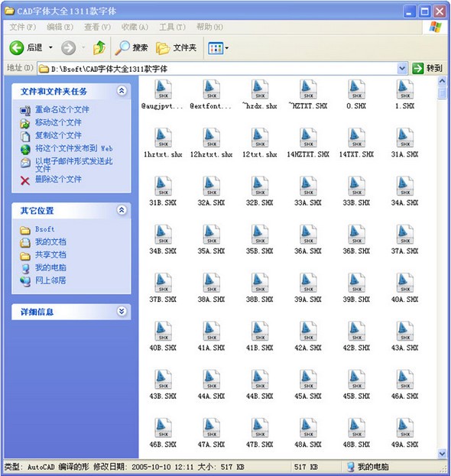Select the 40A.SHX file icon
Image resolution: width=451 pixels, height=476 pixels.
click(405, 283)
